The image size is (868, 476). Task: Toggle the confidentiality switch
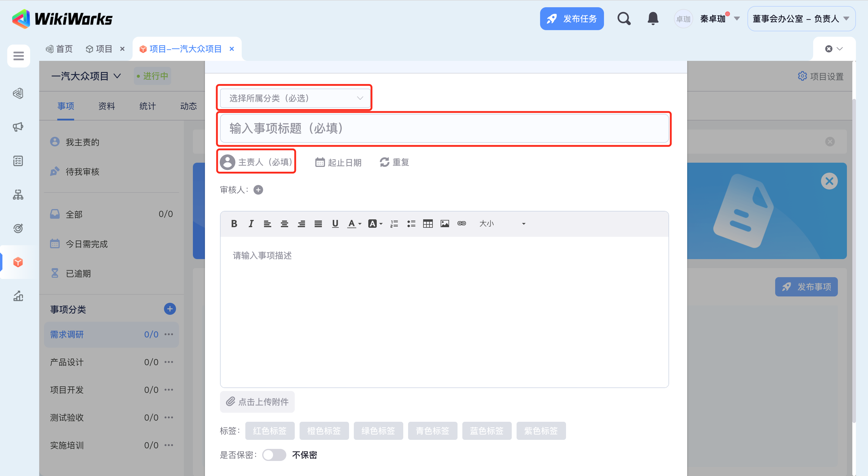point(274,455)
